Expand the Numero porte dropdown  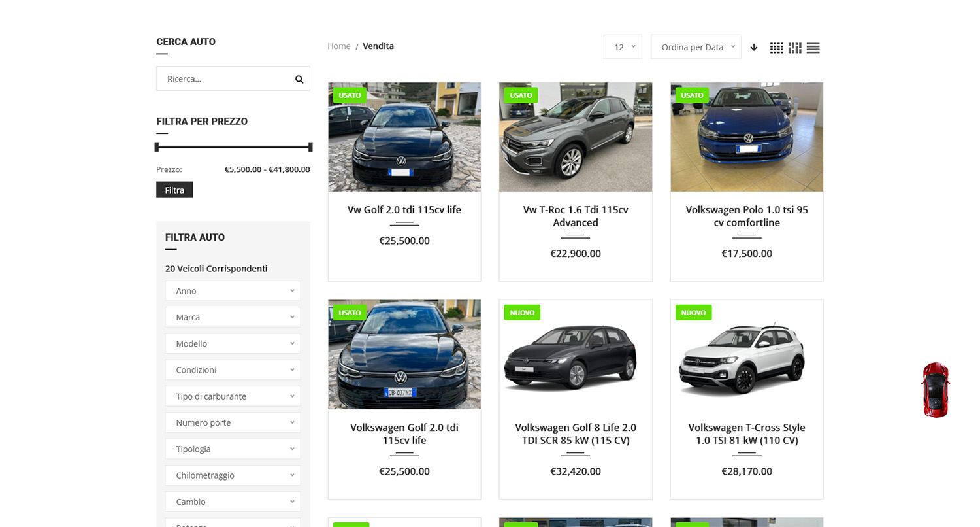(x=233, y=422)
